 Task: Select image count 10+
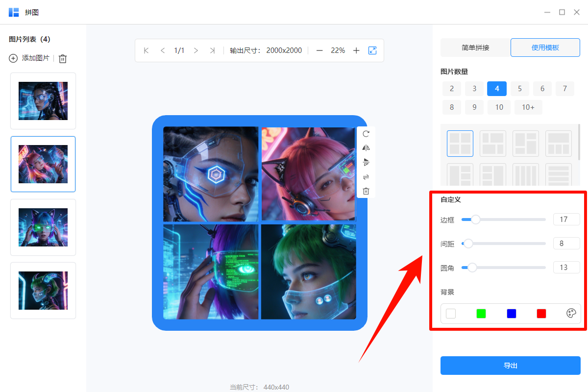pyautogui.click(x=528, y=107)
